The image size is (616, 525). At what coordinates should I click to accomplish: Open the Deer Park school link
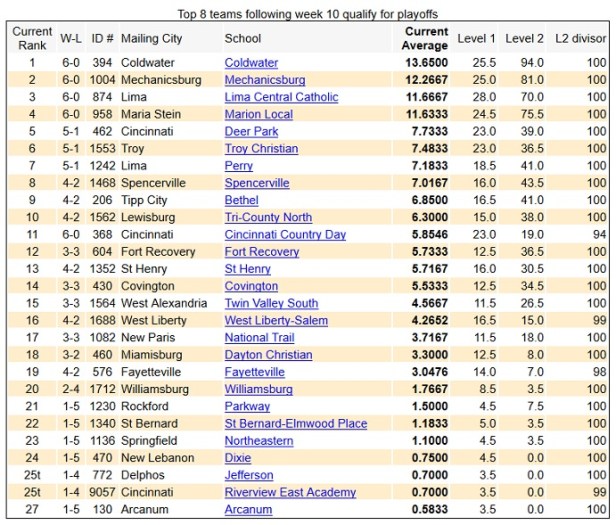click(251, 131)
